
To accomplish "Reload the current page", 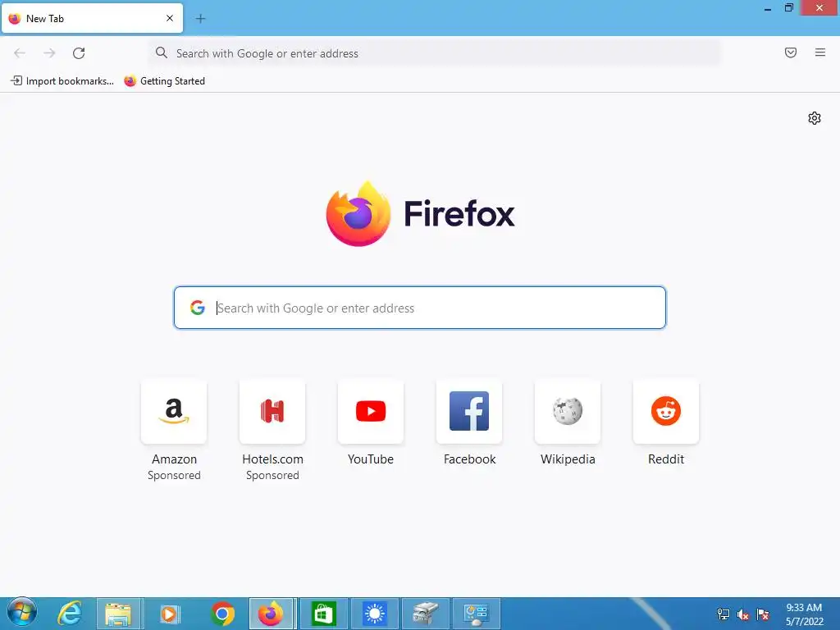I will tap(79, 53).
